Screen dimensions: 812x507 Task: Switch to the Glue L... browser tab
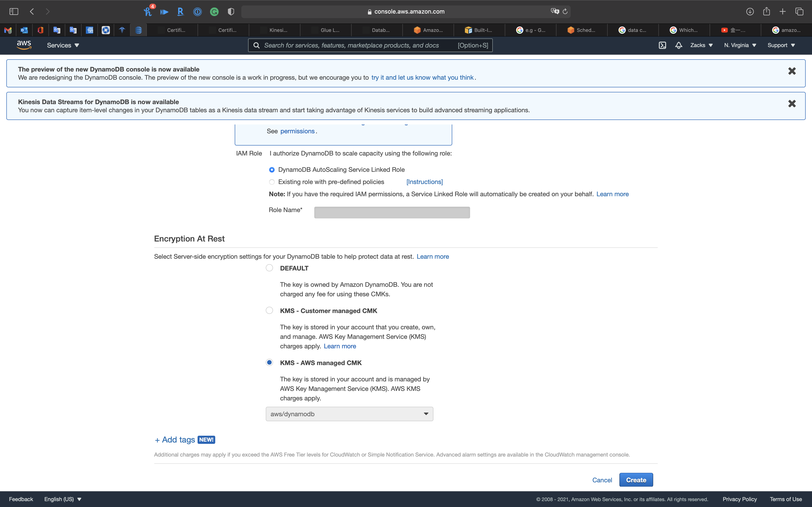326,30
